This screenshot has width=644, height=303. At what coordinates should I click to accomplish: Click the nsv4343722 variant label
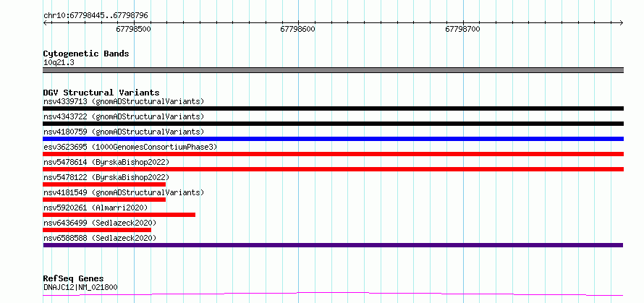(x=124, y=116)
